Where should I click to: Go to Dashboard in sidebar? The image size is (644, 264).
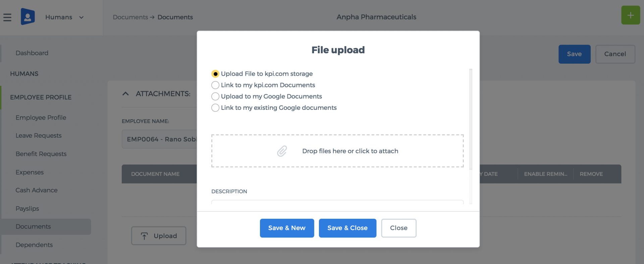pyautogui.click(x=32, y=53)
